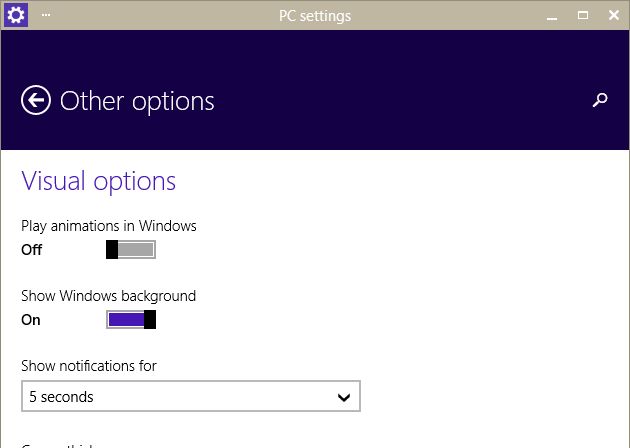Minimize the PC settings window
This screenshot has height=448, width=630.
(x=553, y=16)
